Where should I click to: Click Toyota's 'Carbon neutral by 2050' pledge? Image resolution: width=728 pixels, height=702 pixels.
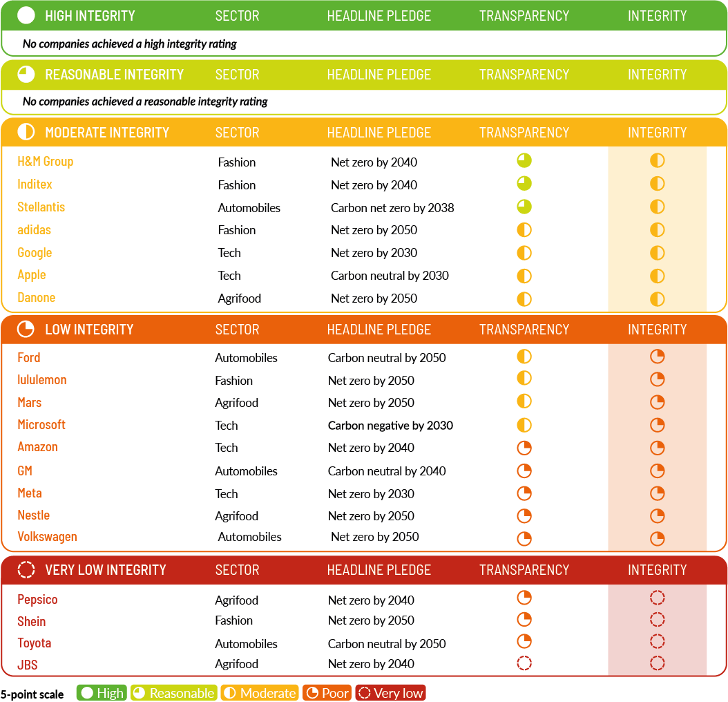pos(386,643)
